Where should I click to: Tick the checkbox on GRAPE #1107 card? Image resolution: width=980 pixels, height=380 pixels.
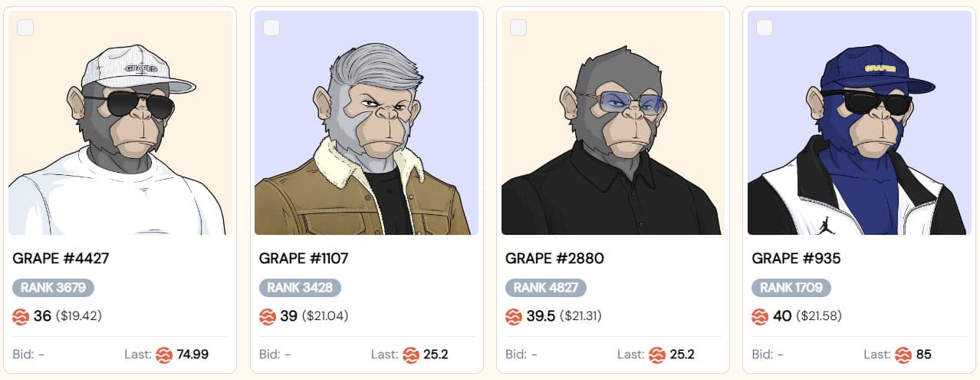(271, 28)
